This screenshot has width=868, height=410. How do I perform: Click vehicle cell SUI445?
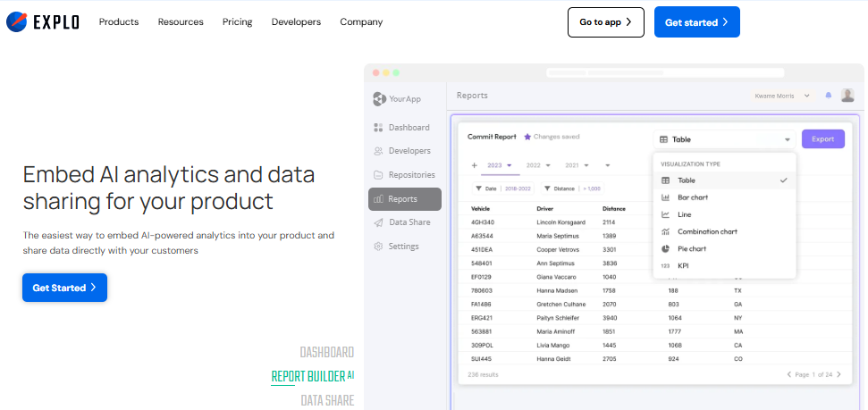(x=481, y=359)
